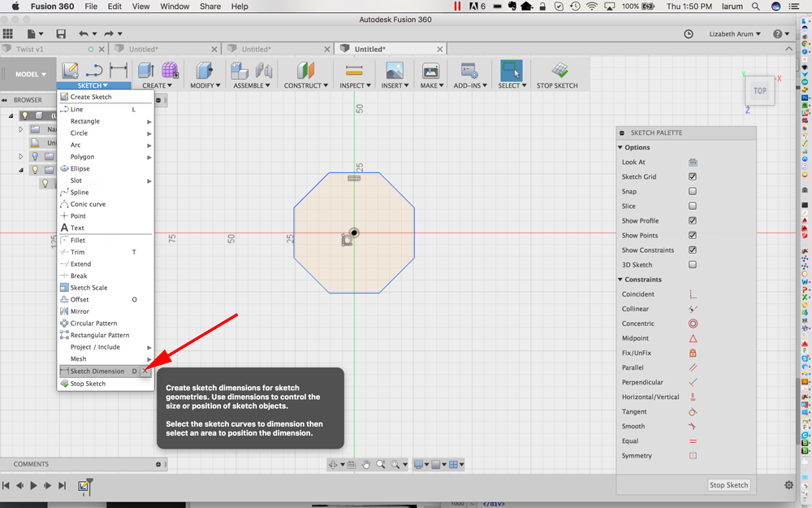Click the Create box icon
Viewport: 812px width, 508px height.
click(146, 71)
